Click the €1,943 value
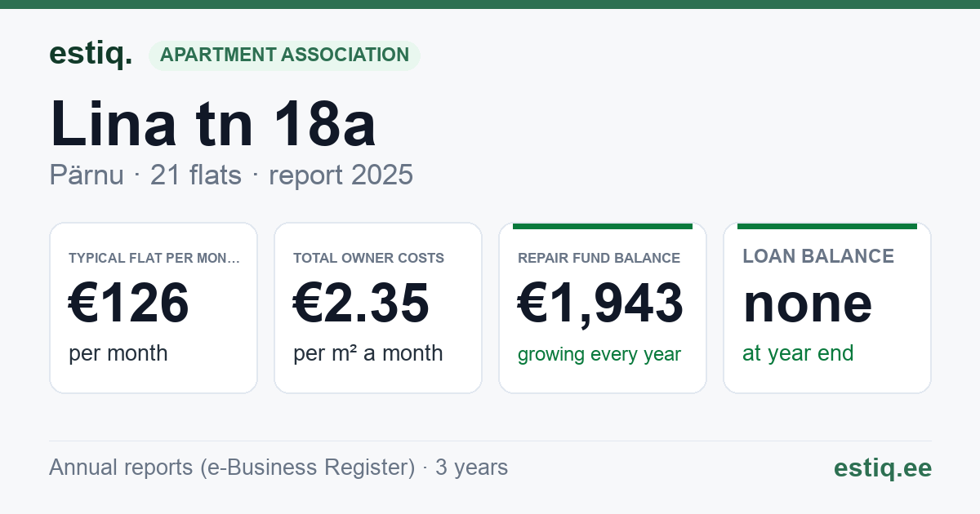The image size is (980, 514). pyautogui.click(x=601, y=303)
